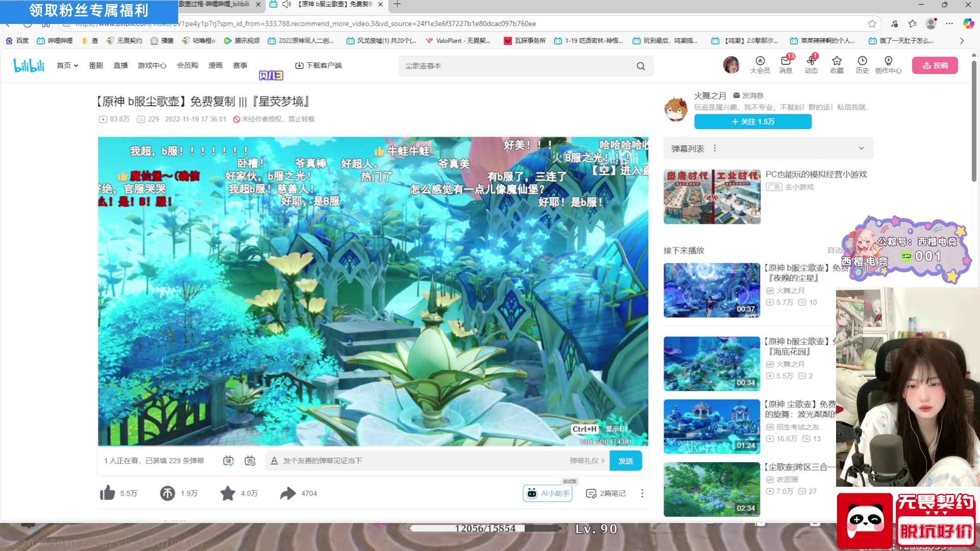Open the 会员购 menu item
Image resolution: width=980 pixels, height=551 pixels.
(187, 65)
